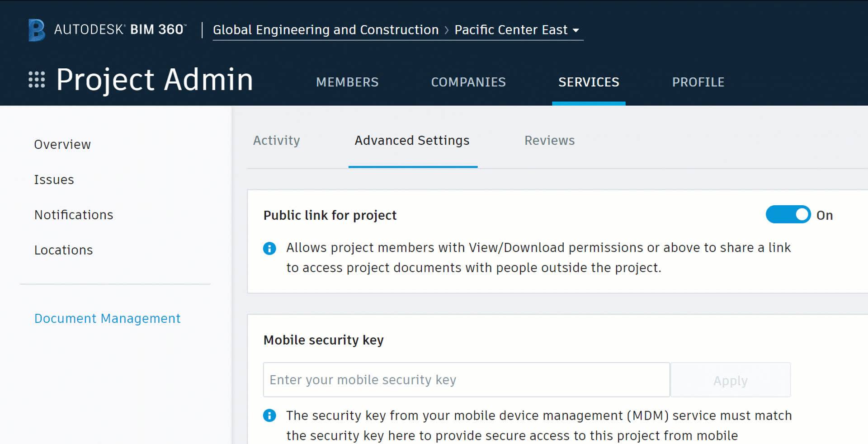Open the Reviews sub-tab
The width and height of the screenshot is (868, 444).
point(550,141)
